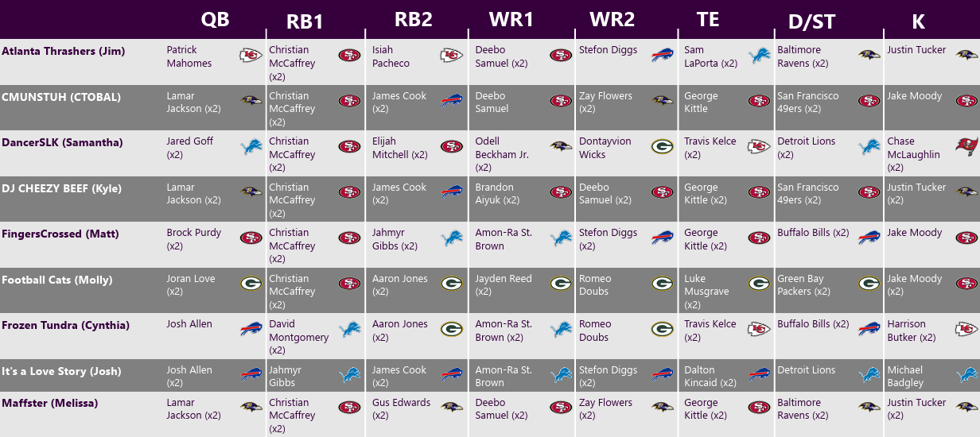Click the 49ers logo beside Brock Purdy
The image size is (980, 437).
(x=251, y=238)
